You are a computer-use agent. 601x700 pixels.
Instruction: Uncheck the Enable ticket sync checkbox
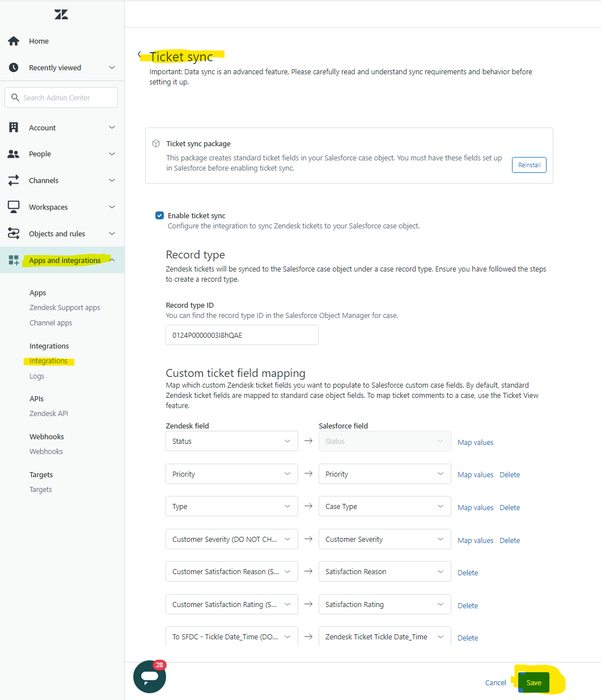coord(159,215)
